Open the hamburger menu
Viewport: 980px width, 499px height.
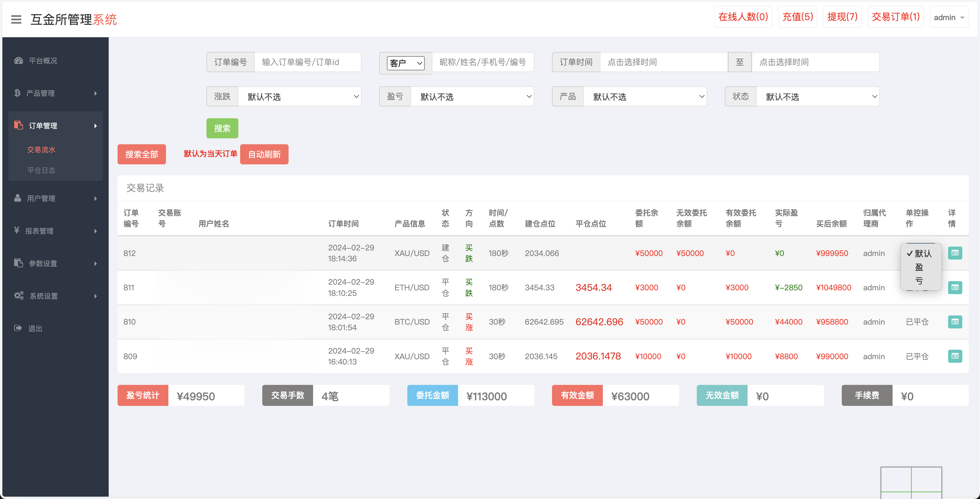pos(16,19)
